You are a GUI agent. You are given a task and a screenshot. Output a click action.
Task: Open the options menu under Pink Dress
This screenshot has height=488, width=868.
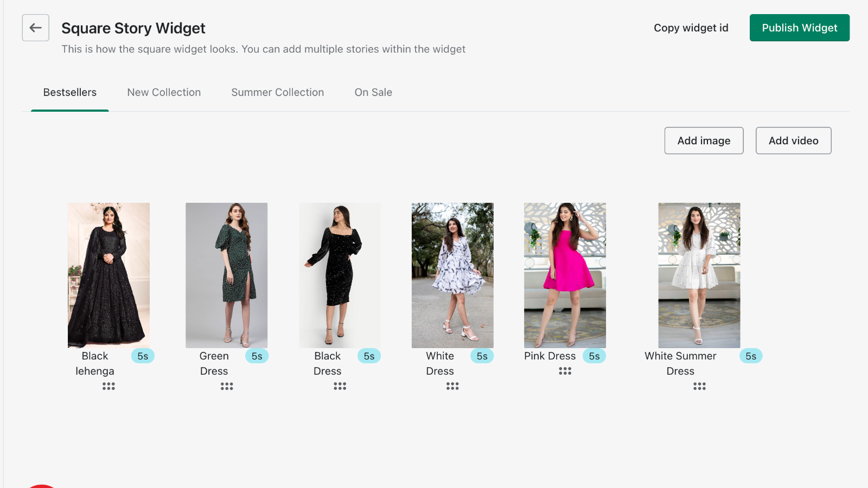click(x=565, y=371)
